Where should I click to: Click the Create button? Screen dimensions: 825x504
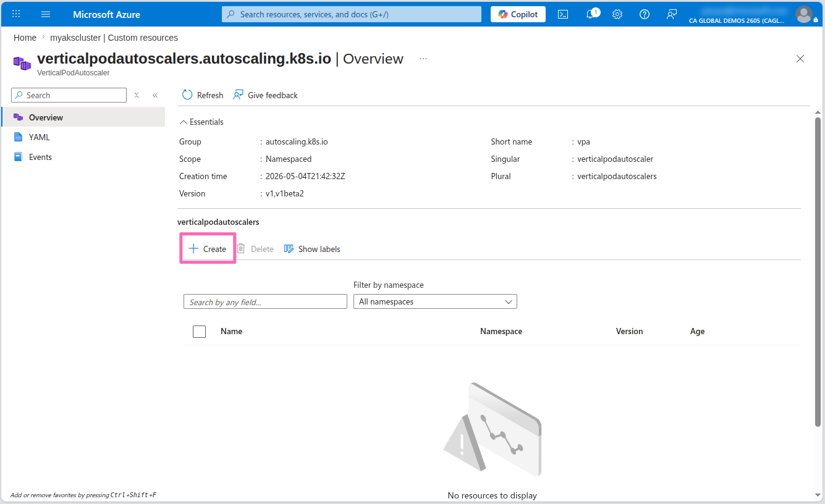(208, 249)
